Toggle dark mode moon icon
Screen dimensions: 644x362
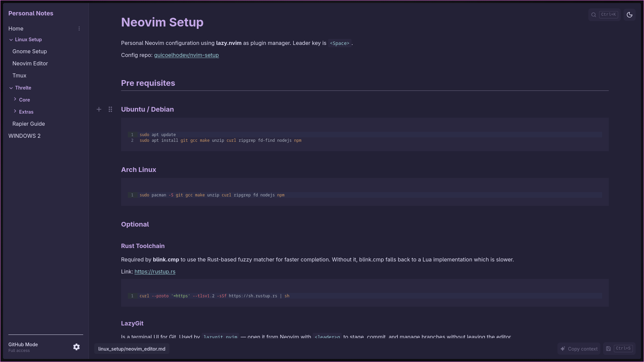630,15
